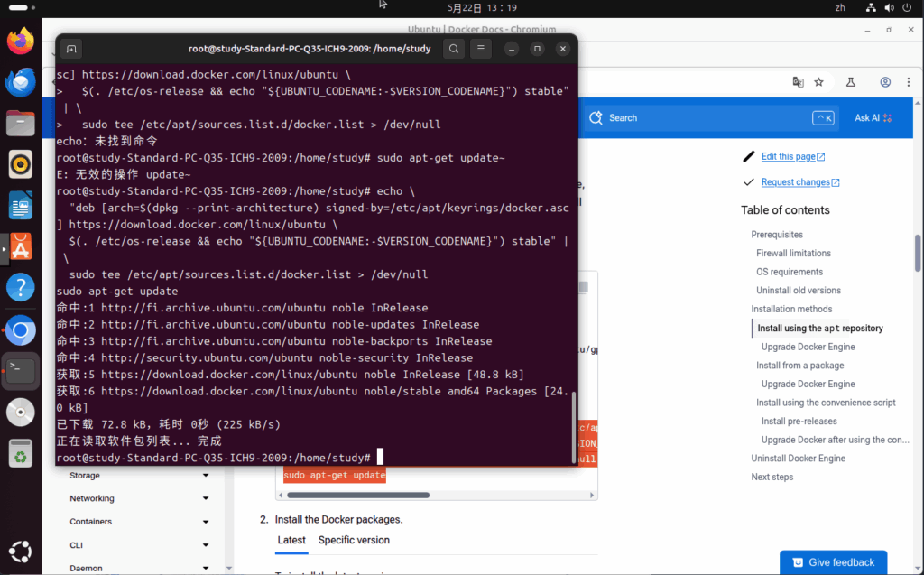Select Install using the apt repository entry

point(819,329)
